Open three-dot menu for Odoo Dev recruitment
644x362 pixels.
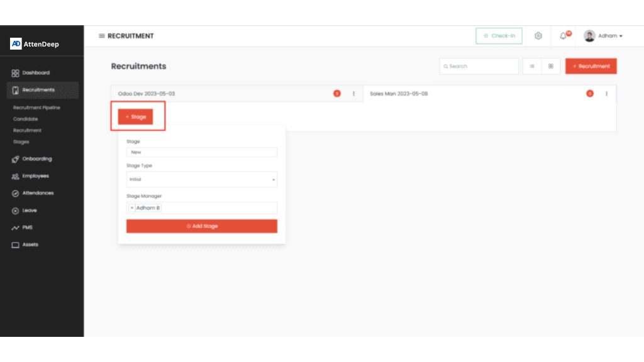pos(353,94)
